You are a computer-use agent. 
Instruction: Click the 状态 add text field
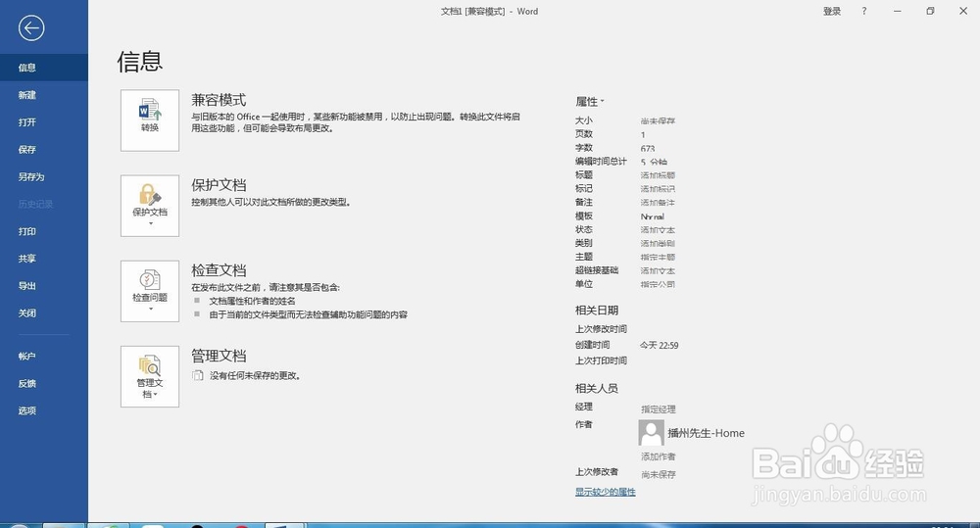(658, 230)
